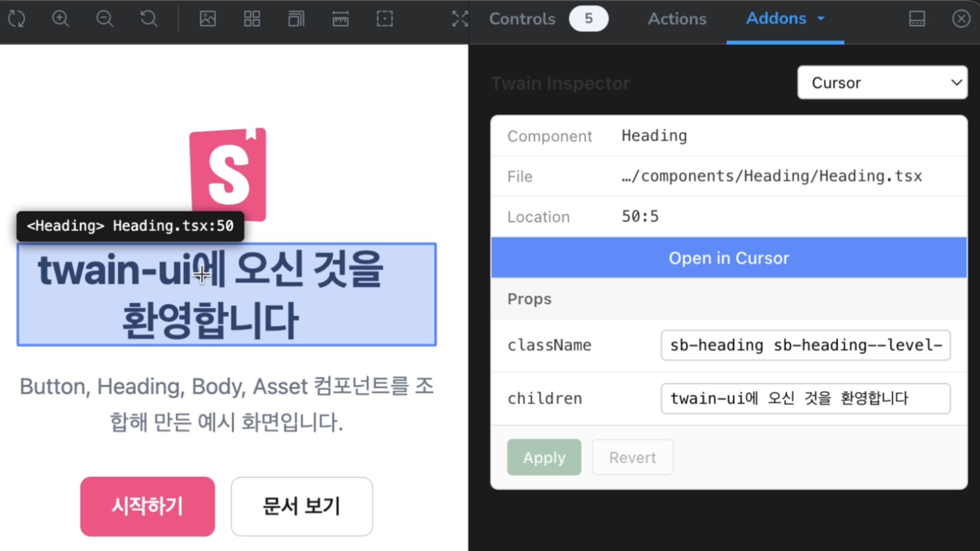980x551 pixels.
Task: Click the Open in Cursor button
Action: [x=729, y=258]
